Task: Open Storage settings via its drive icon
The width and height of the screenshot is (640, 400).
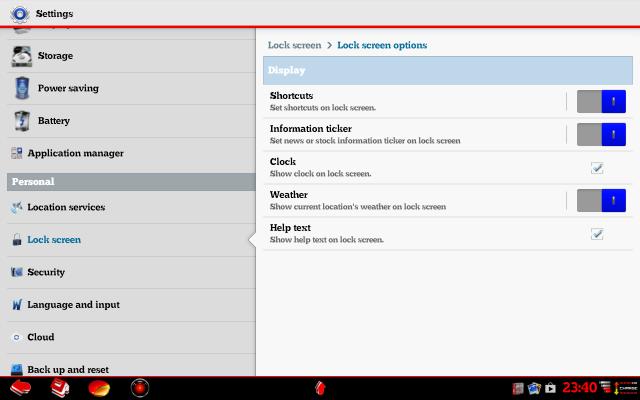Action: 23,57
